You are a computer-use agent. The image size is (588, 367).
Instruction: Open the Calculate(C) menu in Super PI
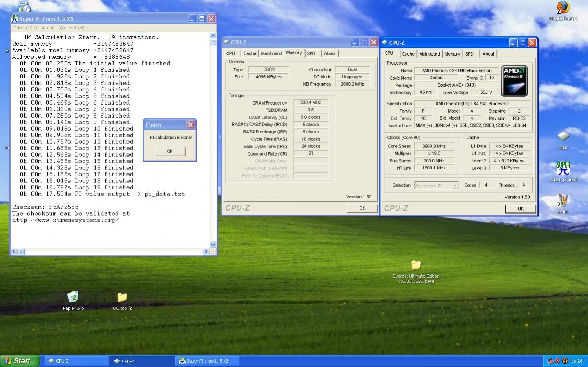(x=25, y=28)
